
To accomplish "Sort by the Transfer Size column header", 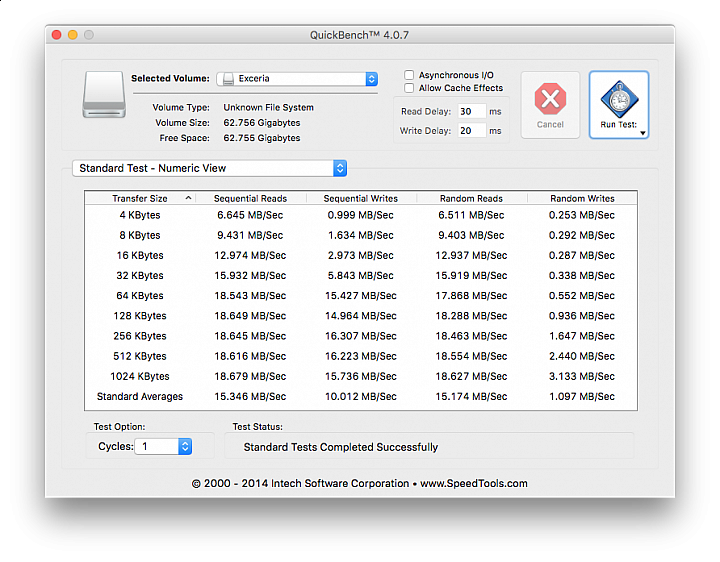I will 140,198.
